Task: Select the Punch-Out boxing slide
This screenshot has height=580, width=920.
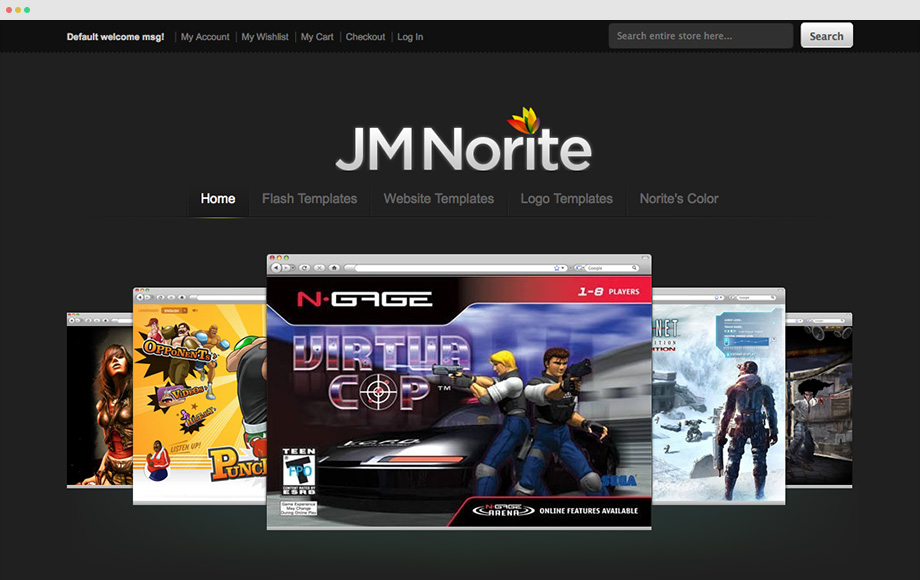Action: point(199,396)
